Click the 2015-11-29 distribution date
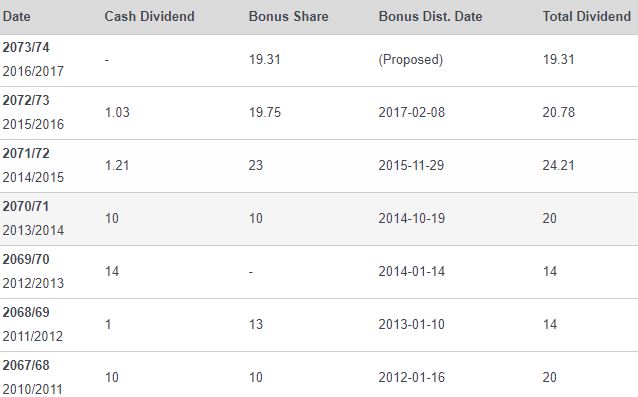The width and height of the screenshot is (638, 397). pyautogui.click(x=411, y=166)
